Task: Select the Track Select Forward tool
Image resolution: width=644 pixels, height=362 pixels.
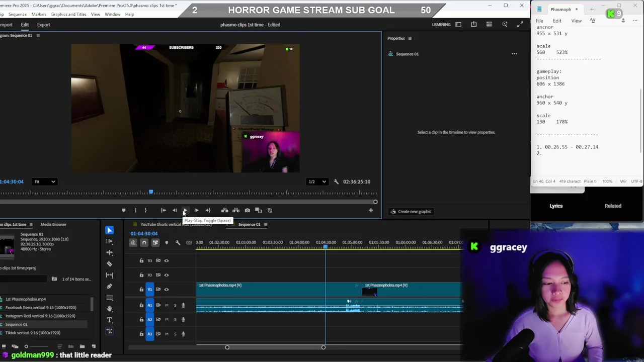Action: tap(109, 241)
